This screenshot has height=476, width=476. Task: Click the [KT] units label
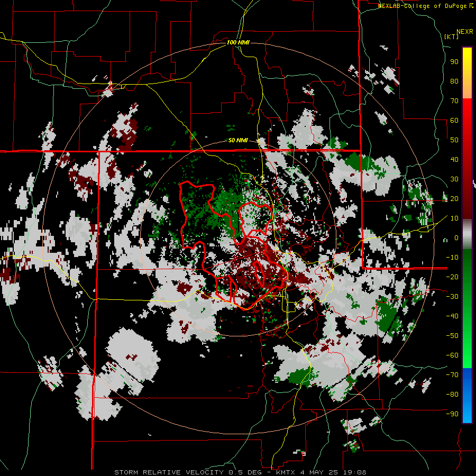452,36
